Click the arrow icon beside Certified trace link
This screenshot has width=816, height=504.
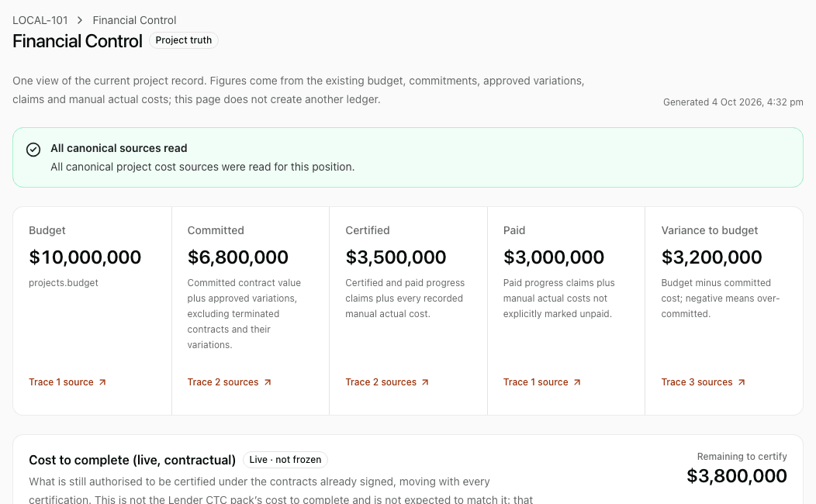pyautogui.click(x=425, y=382)
